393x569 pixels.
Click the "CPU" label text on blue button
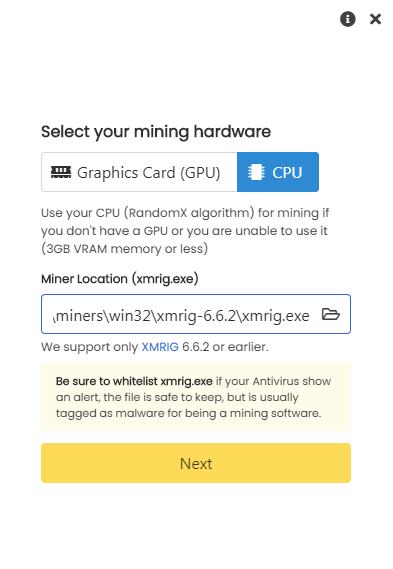pos(287,172)
